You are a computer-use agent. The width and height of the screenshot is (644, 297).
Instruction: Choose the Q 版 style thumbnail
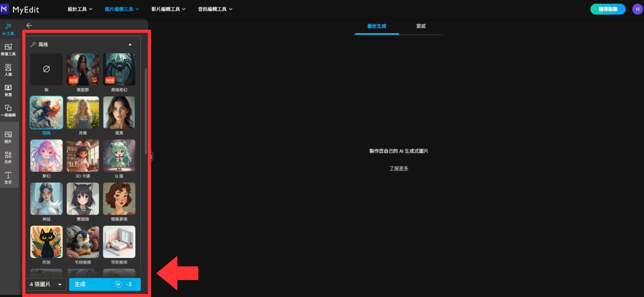pos(119,155)
